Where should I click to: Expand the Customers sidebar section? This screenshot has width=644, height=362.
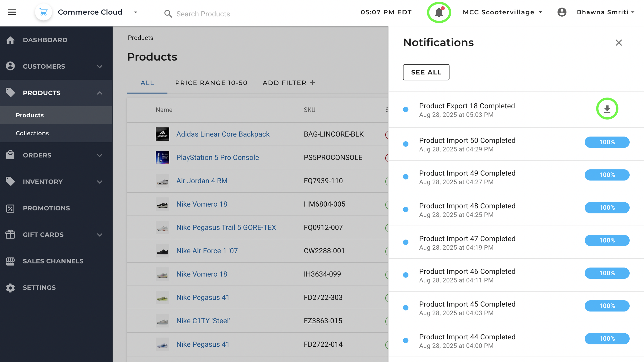click(100, 66)
